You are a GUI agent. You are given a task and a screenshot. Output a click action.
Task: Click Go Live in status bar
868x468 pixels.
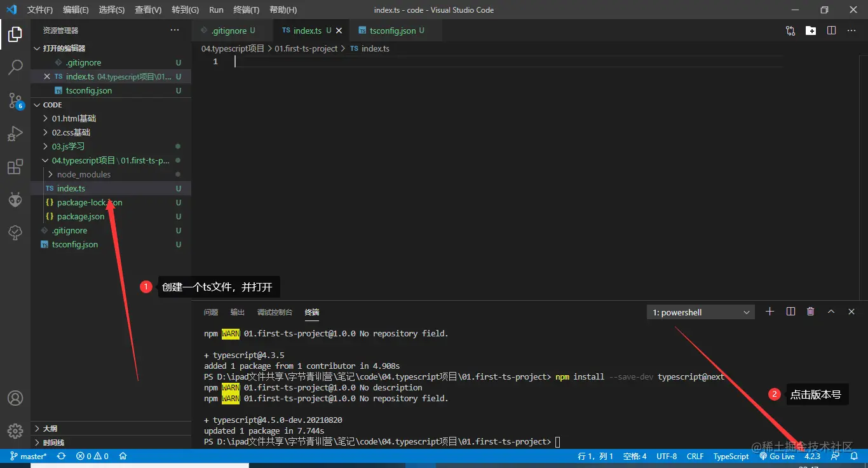pos(777,456)
